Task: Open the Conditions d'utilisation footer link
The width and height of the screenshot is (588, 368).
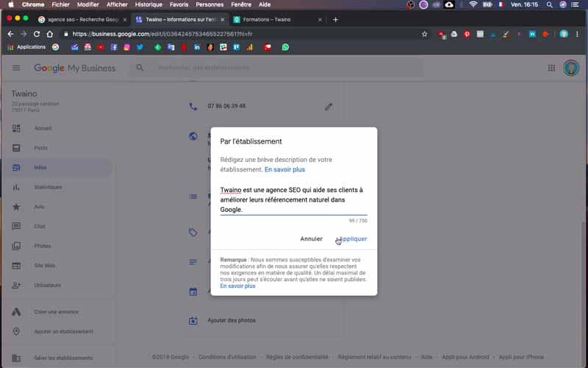Action: [227, 357]
